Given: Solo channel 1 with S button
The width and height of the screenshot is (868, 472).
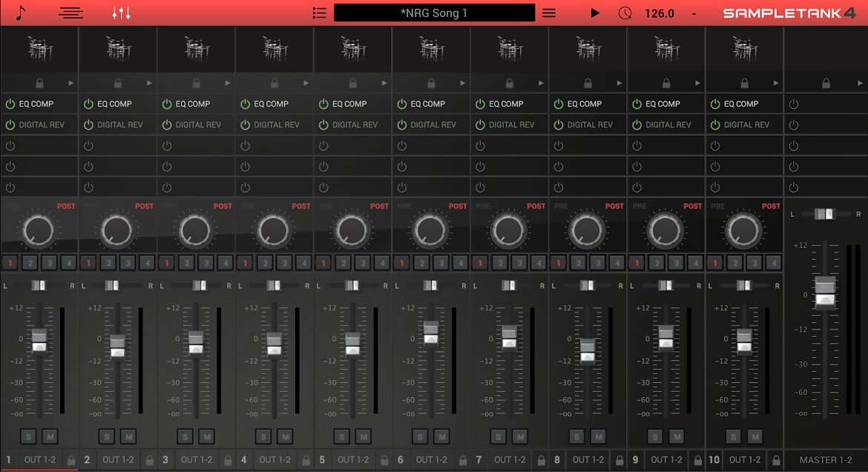Looking at the screenshot, I should tap(28, 436).
